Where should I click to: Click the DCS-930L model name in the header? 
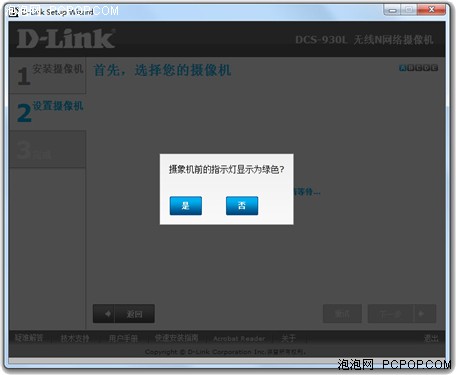tap(321, 40)
